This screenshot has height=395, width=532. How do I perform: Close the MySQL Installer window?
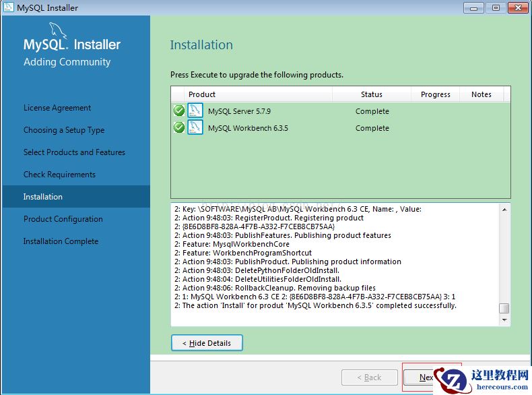coord(518,7)
